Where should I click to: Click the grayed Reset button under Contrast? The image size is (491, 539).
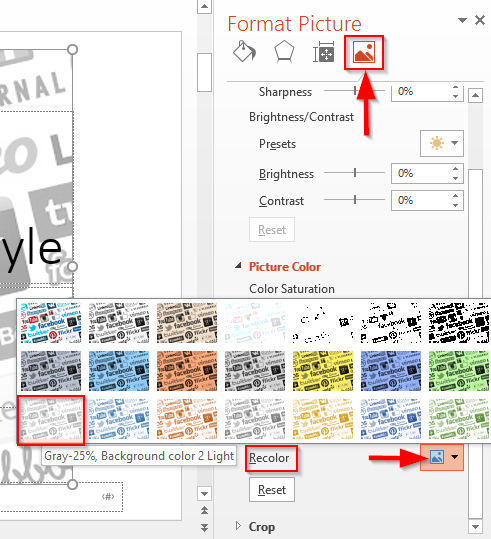pos(272,229)
